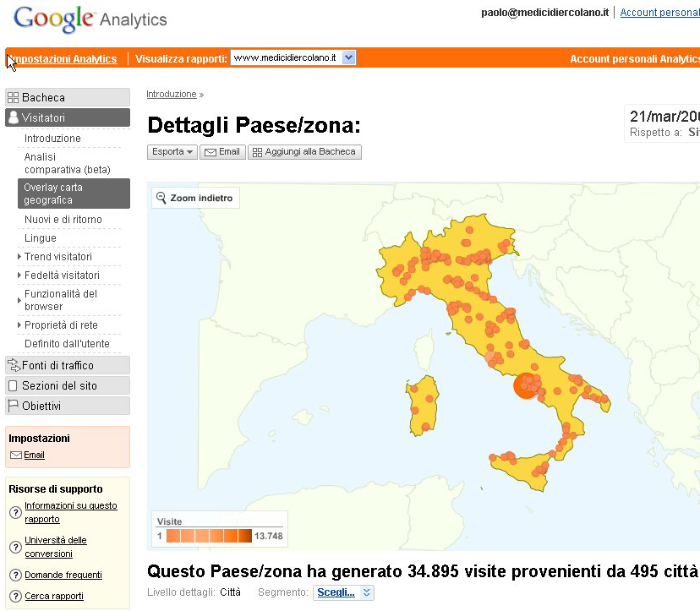Open Visitatori section
Image resolution: width=700 pixels, height=611 pixels.
point(68,117)
